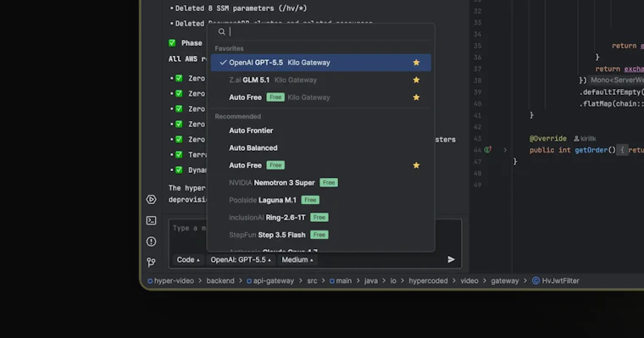Click src in the breadcrumb bar
644x338 pixels.
(312, 281)
